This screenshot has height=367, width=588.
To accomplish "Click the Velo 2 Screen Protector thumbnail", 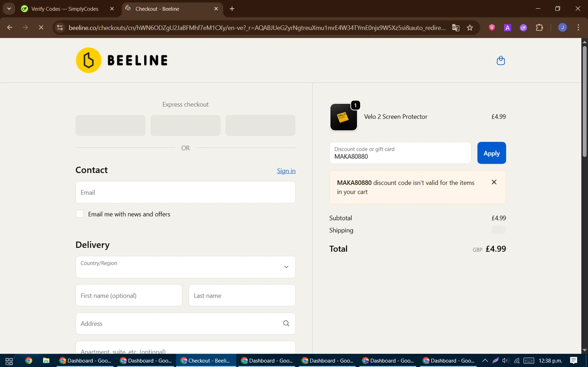I will point(343,117).
